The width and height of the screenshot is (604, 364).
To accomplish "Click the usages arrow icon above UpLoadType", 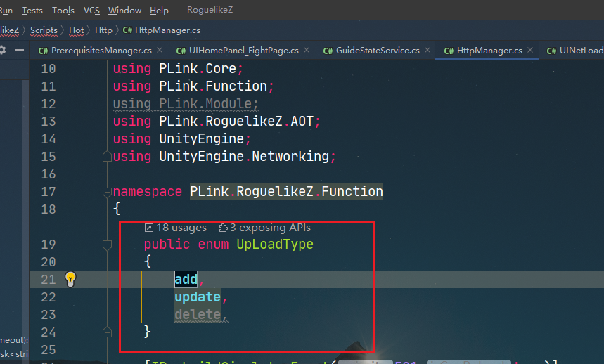I will click(148, 228).
